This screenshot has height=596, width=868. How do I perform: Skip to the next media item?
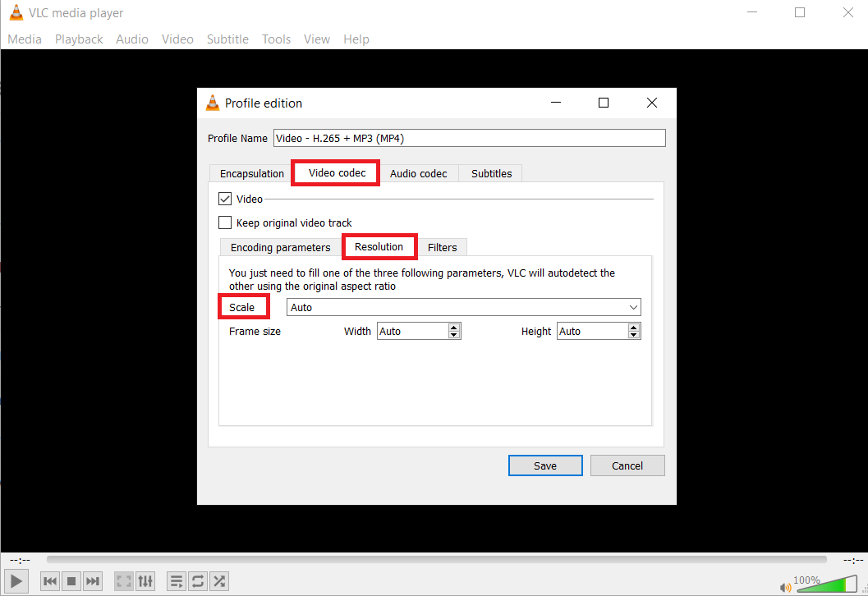click(x=92, y=580)
